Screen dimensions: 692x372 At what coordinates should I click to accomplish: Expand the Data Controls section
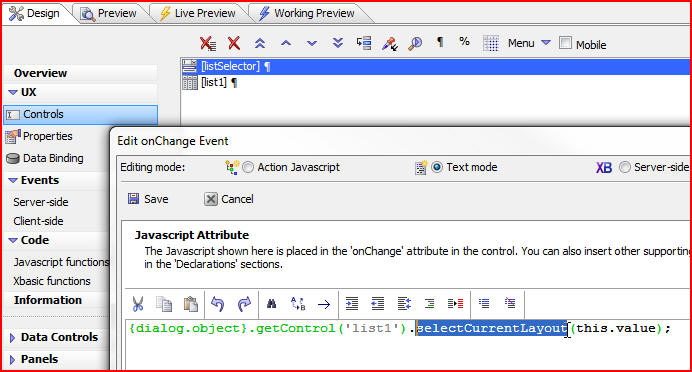[x=12, y=338]
